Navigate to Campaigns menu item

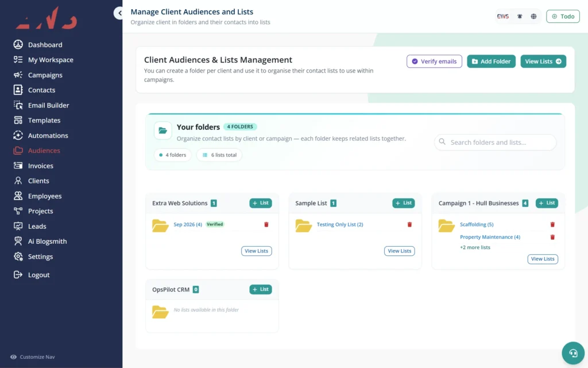coord(45,75)
